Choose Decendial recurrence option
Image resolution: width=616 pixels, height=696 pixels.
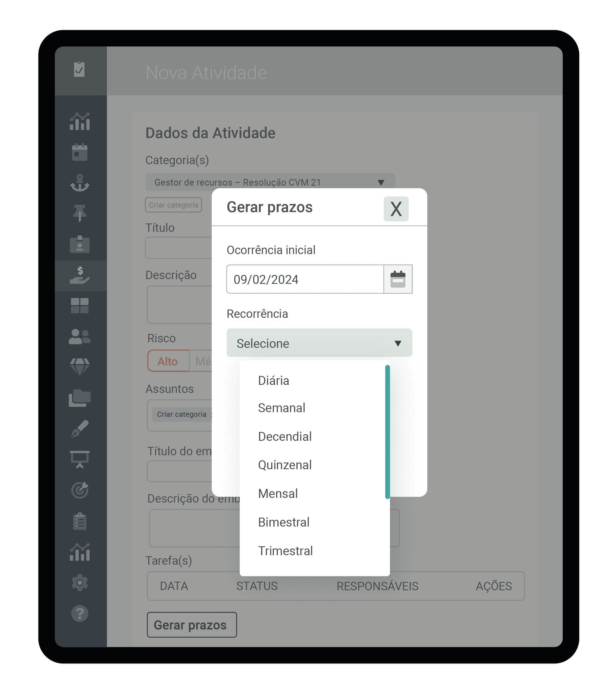(x=285, y=437)
